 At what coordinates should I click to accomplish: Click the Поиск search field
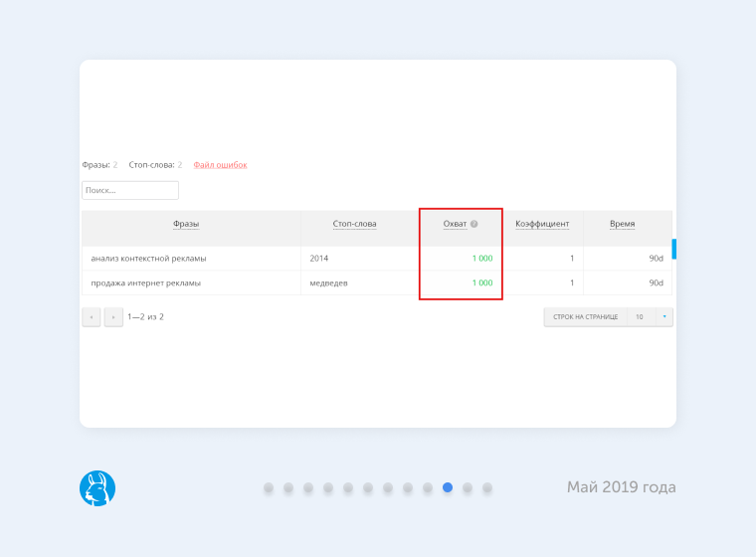click(x=130, y=190)
